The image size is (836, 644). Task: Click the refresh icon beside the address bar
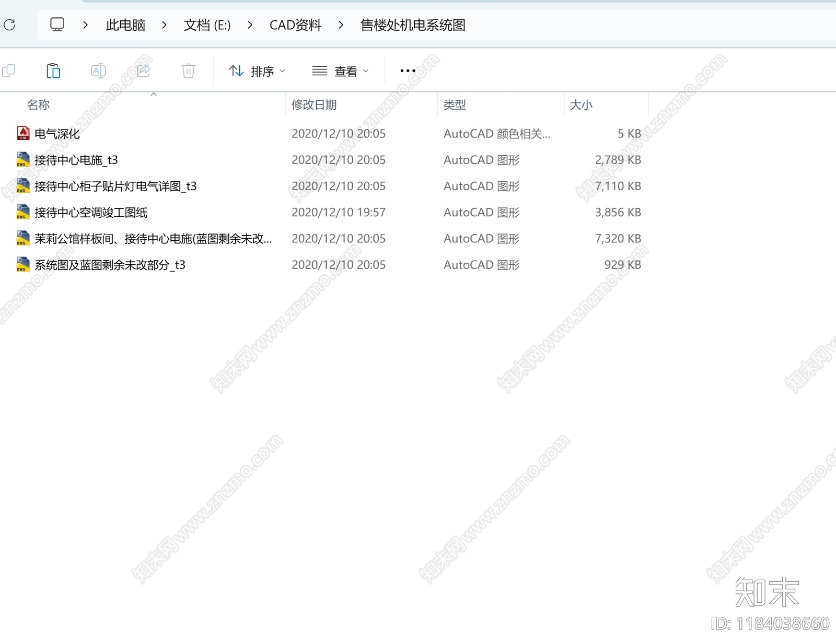pos(9,25)
